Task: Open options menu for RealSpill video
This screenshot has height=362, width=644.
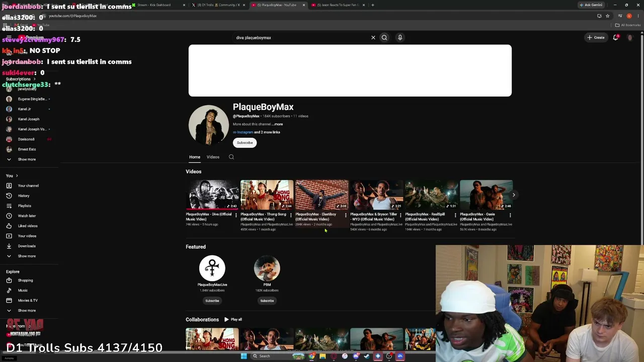Action: pos(455,215)
